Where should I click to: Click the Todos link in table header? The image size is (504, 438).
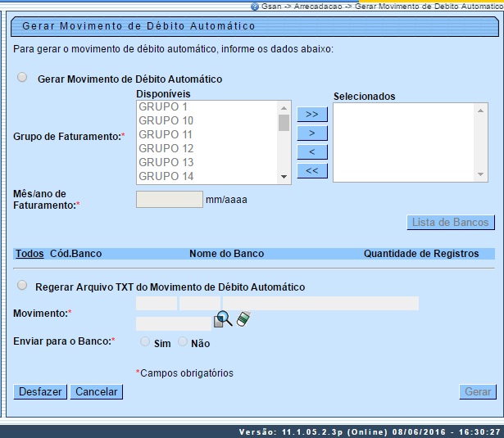[x=30, y=254]
